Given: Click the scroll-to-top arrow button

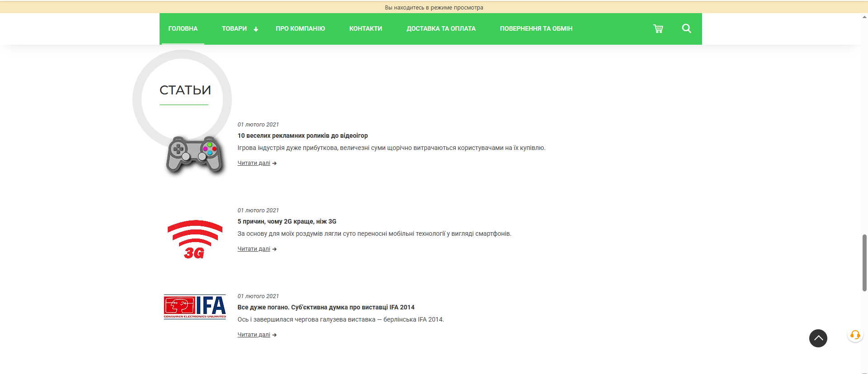Looking at the screenshot, I should (818, 338).
